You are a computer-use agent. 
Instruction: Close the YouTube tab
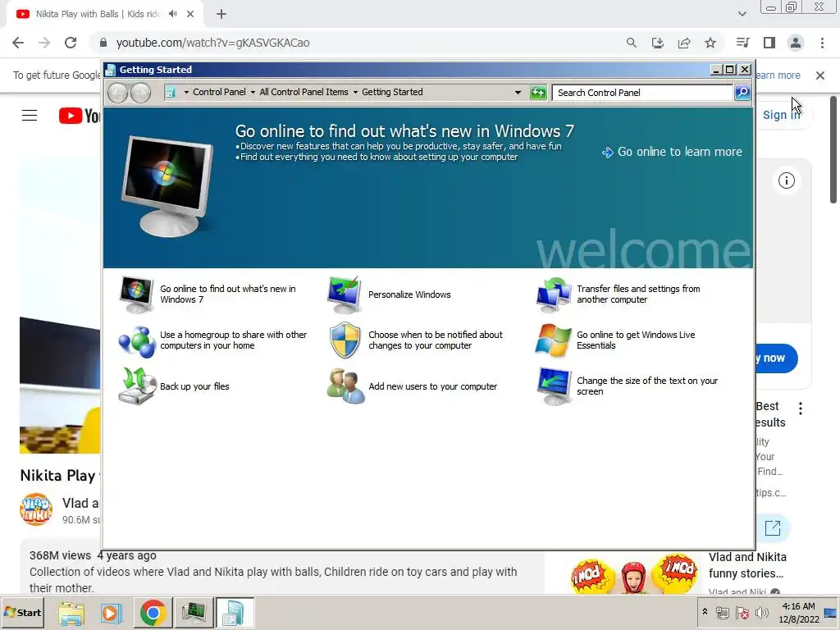click(x=190, y=14)
